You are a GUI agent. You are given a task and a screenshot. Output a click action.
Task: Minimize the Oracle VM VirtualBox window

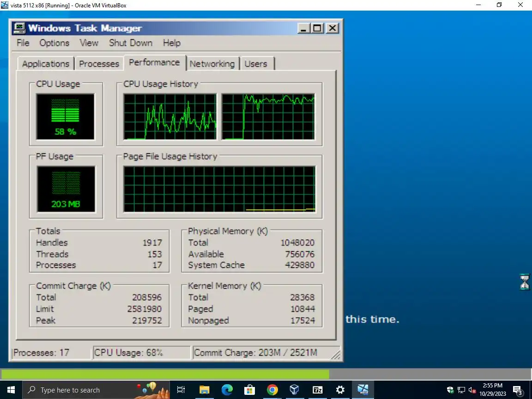point(478,5)
